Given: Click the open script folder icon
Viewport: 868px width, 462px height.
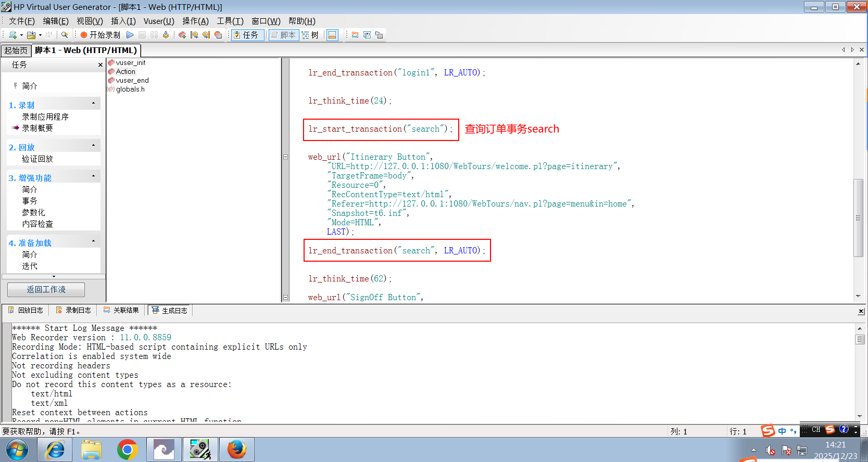Looking at the screenshot, I should coord(31,35).
